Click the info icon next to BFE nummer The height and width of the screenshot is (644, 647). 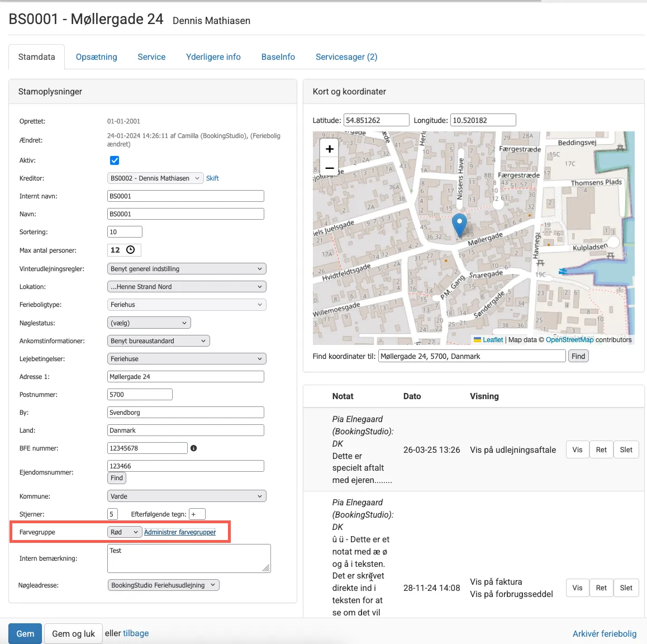194,448
